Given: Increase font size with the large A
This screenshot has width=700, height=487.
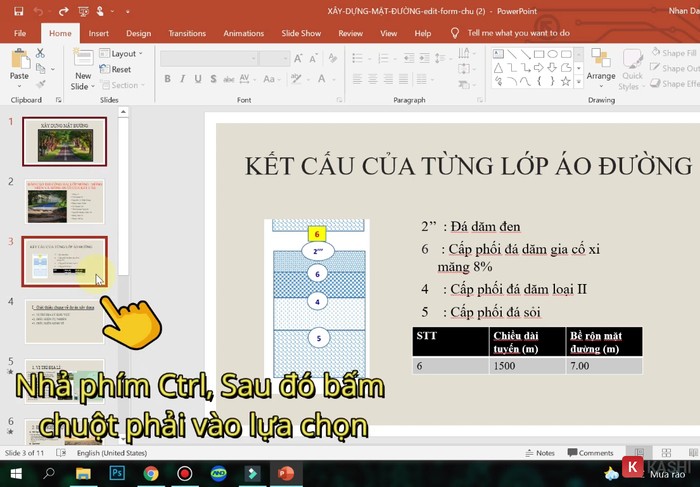Looking at the screenshot, I should (298, 58).
